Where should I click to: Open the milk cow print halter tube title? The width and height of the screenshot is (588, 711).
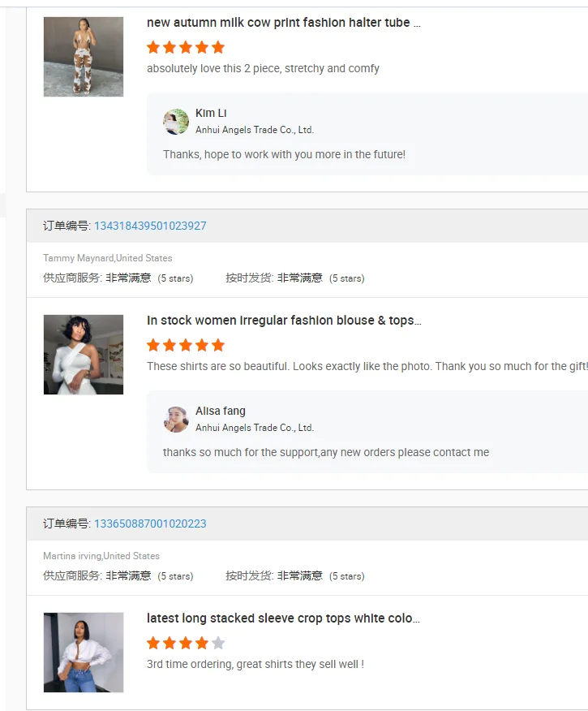coord(283,23)
